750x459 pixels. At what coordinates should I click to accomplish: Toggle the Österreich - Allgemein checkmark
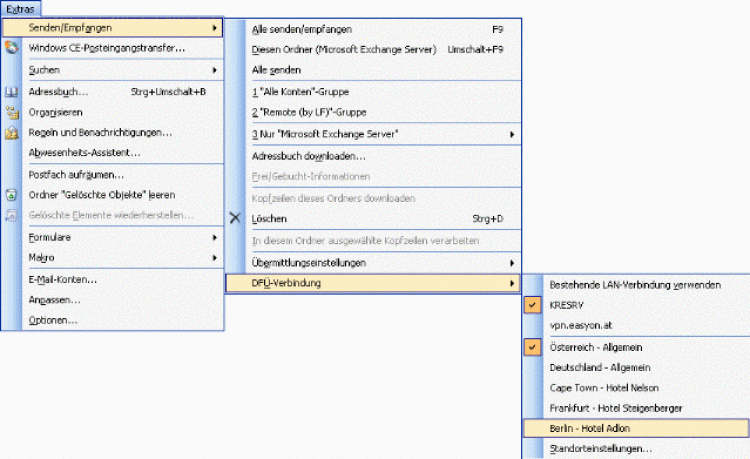pos(531,347)
